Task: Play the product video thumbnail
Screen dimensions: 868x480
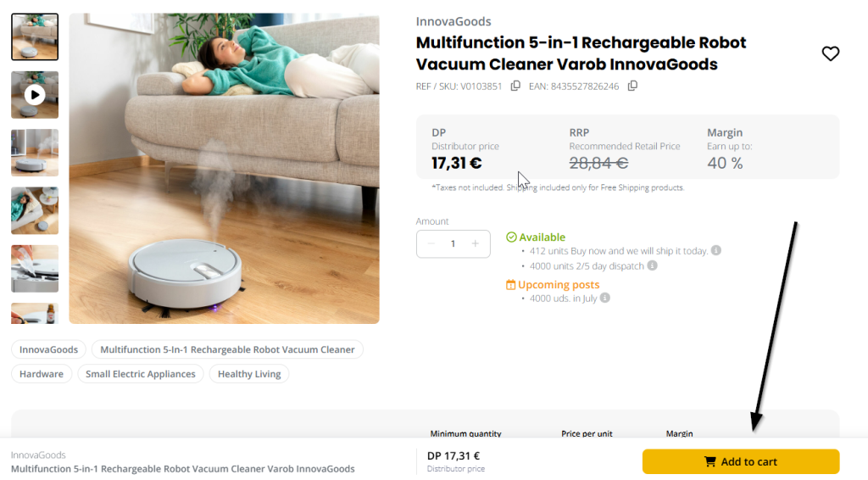Action: (35, 94)
